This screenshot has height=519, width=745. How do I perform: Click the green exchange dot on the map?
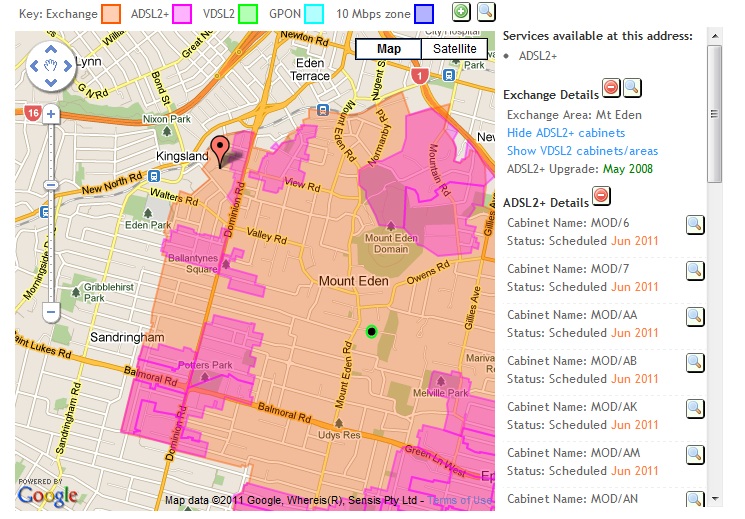(371, 331)
